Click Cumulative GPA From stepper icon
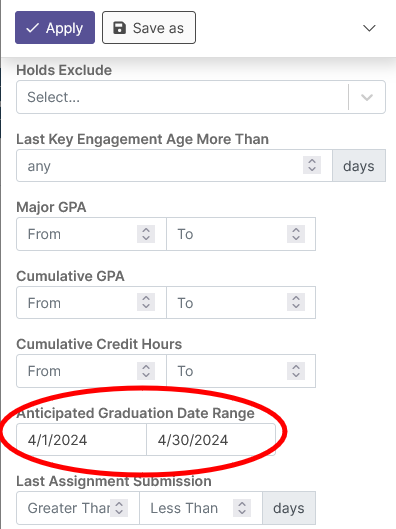The height and width of the screenshot is (529, 396). pos(146,302)
